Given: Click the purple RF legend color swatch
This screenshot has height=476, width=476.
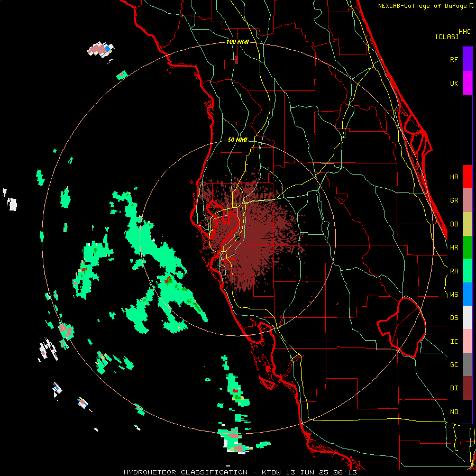Looking at the screenshot, I should coord(467,59).
